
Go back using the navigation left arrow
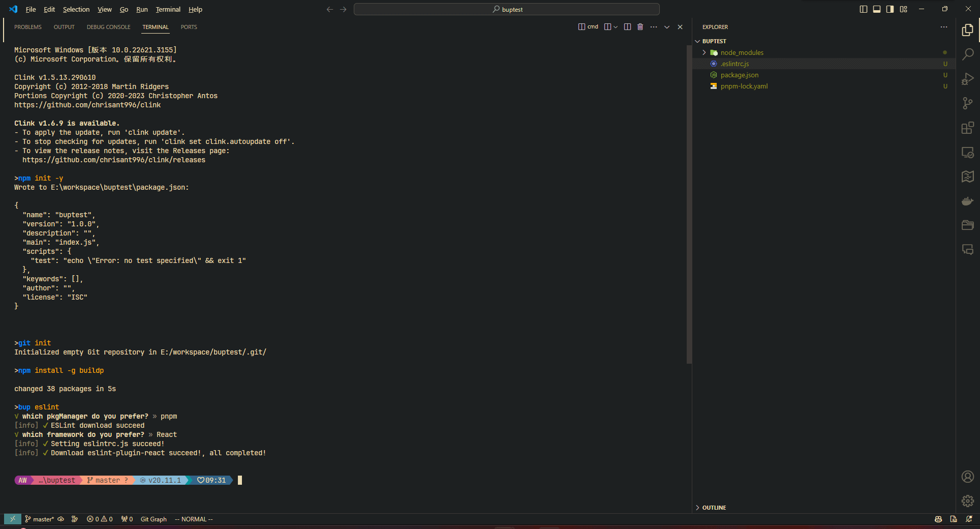330,9
